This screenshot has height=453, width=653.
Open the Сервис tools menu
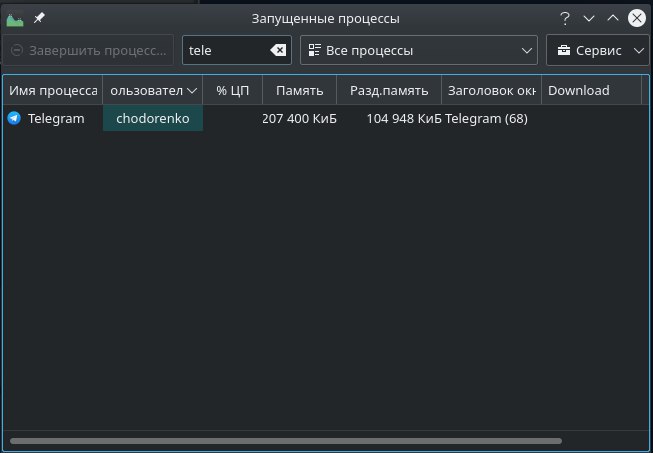(598, 50)
